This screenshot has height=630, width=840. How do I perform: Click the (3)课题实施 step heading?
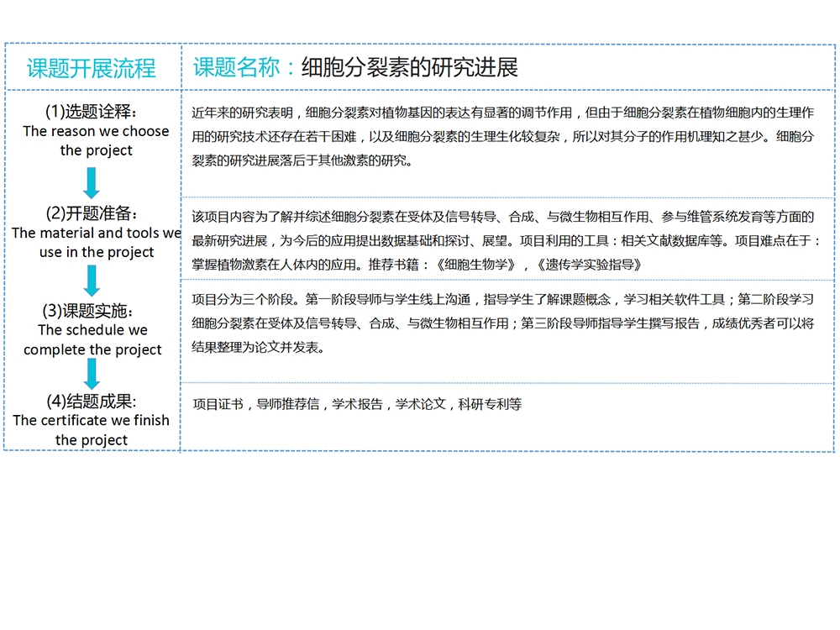92,311
